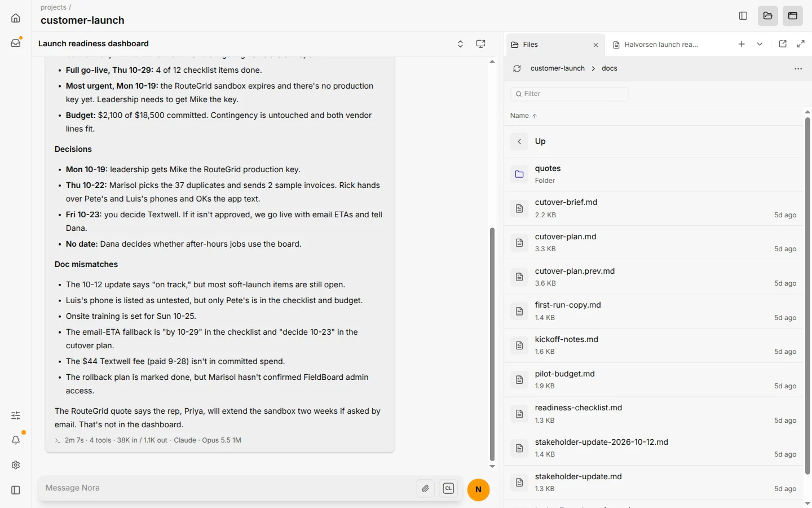Click the Filter input field
812x508 pixels.
pyautogui.click(x=570, y=94)
